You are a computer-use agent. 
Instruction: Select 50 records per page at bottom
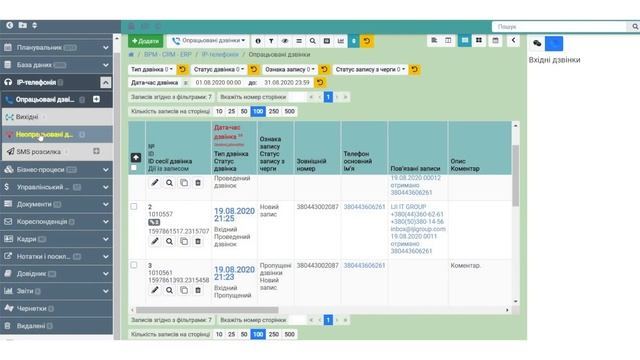tap(244, 334)
